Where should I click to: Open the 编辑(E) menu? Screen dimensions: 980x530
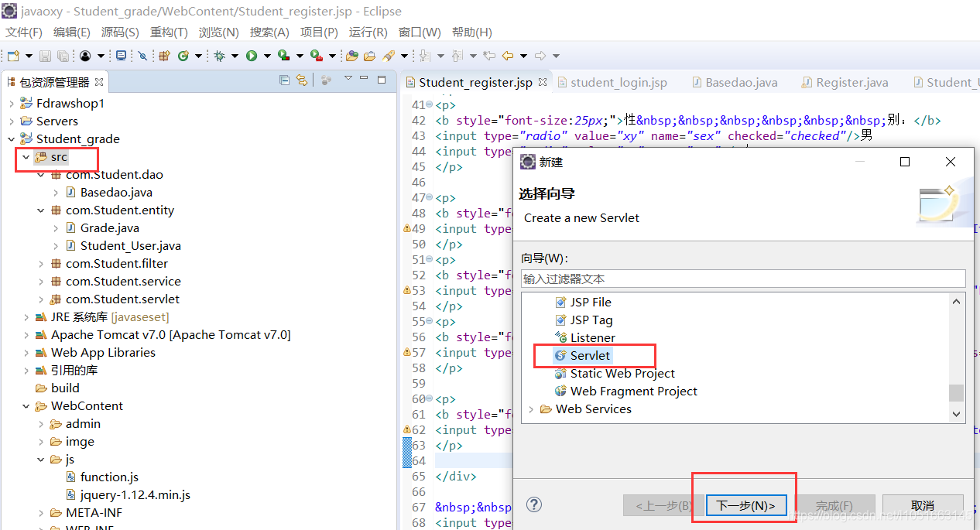pyautogui.click(x=72, y=32)
